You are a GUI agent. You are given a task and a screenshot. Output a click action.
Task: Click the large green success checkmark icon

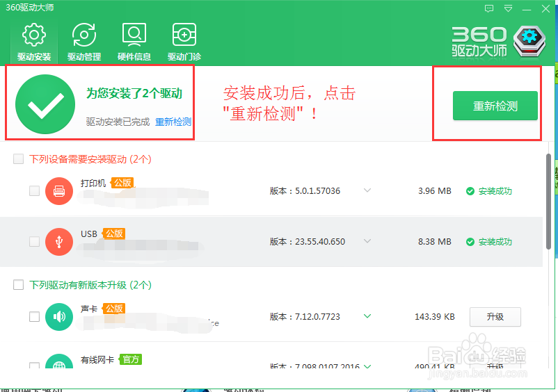click(x=45, y=104)
